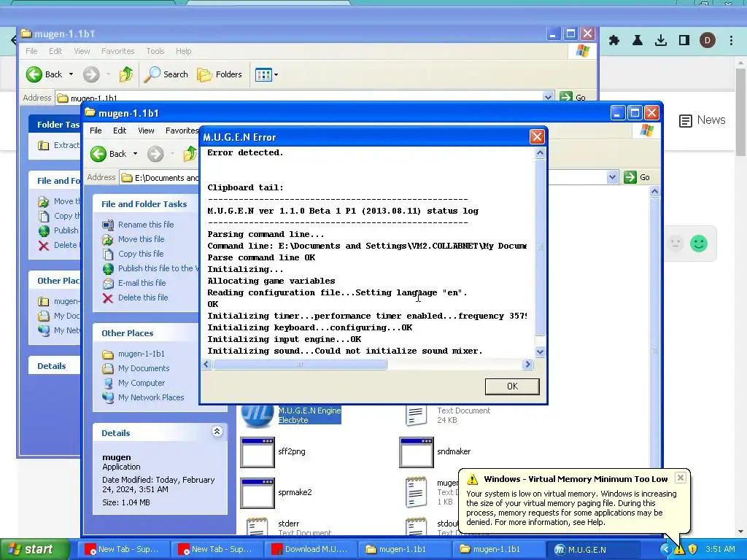The height and width of the screenshot is (560, 747).
Task: Select the sprmake2 application icon
Action: [x=258, y=494]
